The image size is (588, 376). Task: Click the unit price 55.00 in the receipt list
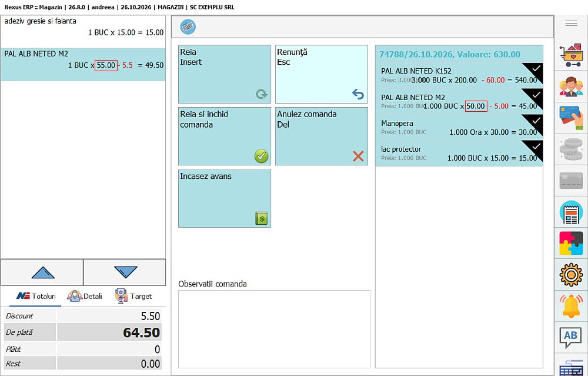pyautogui.click(x=106, y=65)
